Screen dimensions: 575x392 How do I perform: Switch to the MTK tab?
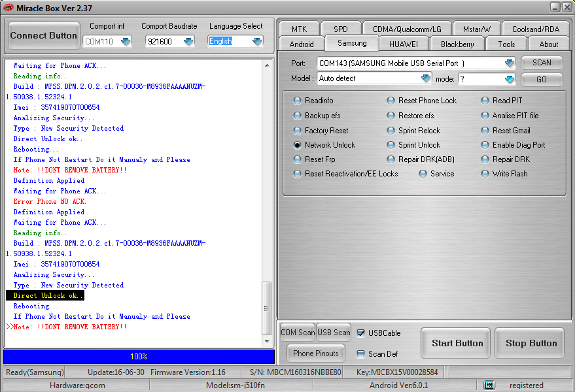coord(299,29)
